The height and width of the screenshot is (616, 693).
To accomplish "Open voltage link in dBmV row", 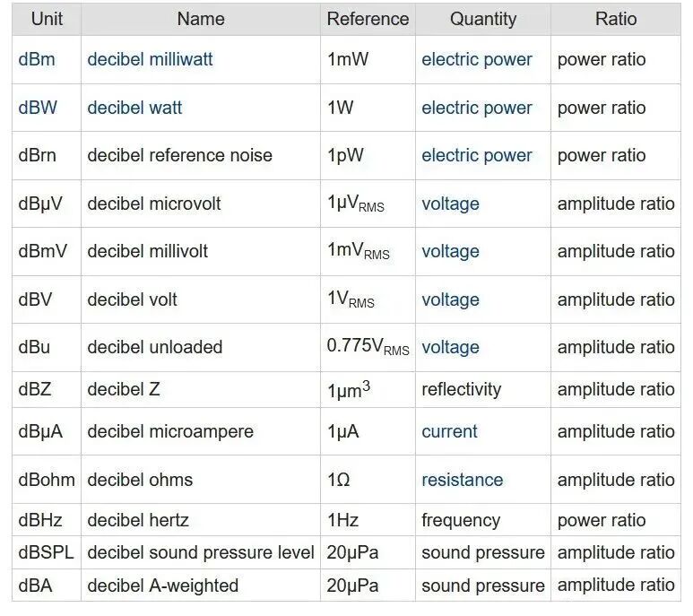I will click(450, 252).
